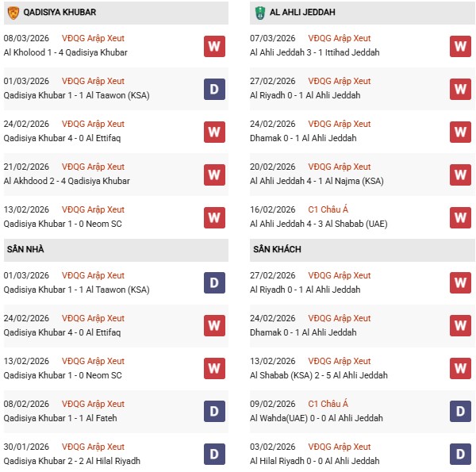Screen dimensions: 476x472
Task: Click the D badge for 03/02/2026 Al Hilal match
Action: 461,455
